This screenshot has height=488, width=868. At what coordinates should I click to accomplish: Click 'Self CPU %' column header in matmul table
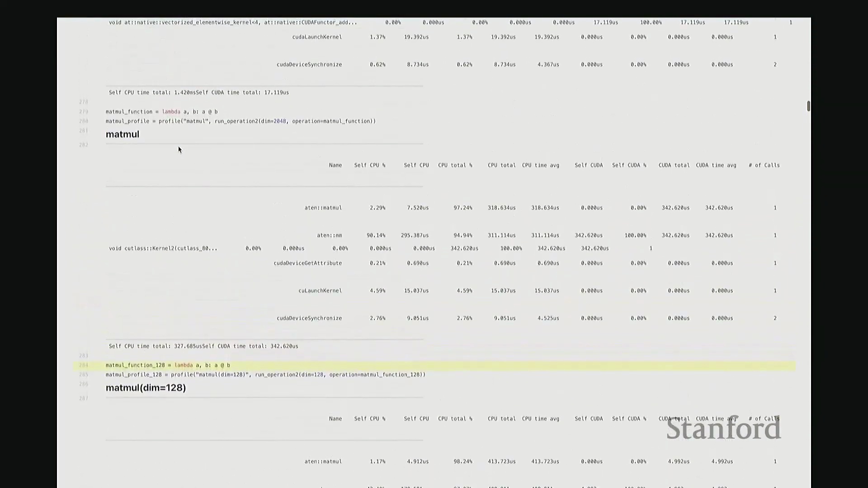[369, 165]
